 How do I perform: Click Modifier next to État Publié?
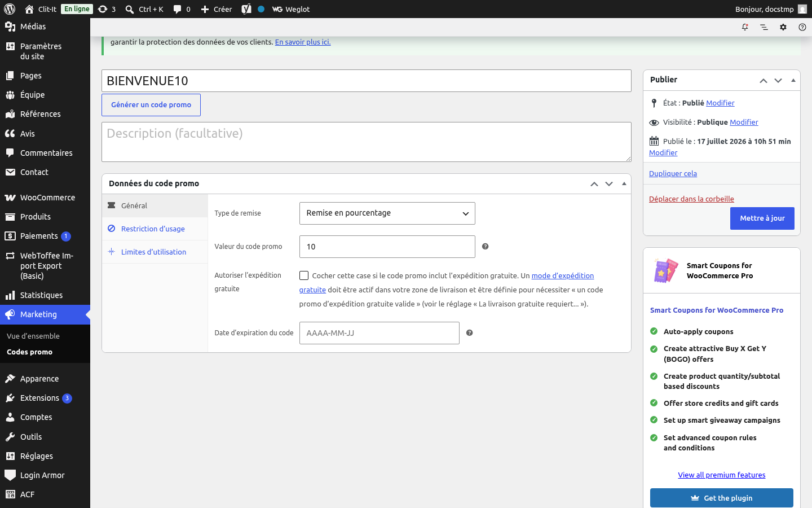(x=720, y=103)
